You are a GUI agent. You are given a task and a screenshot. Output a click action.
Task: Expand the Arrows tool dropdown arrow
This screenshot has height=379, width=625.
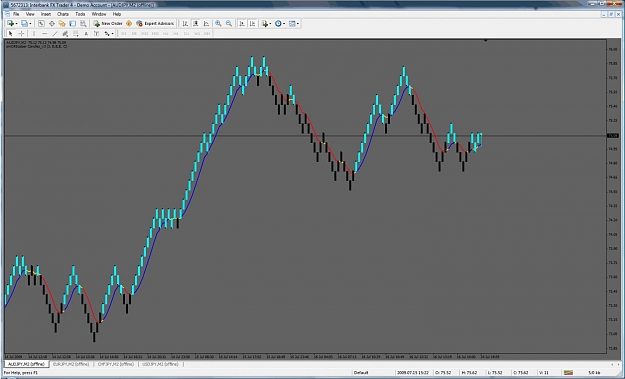(113, 33)
